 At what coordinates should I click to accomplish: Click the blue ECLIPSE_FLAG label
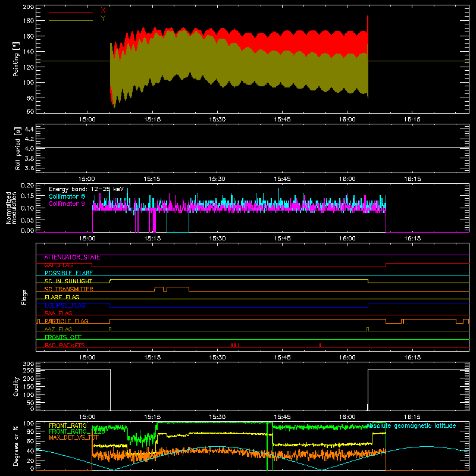[65, 305]
